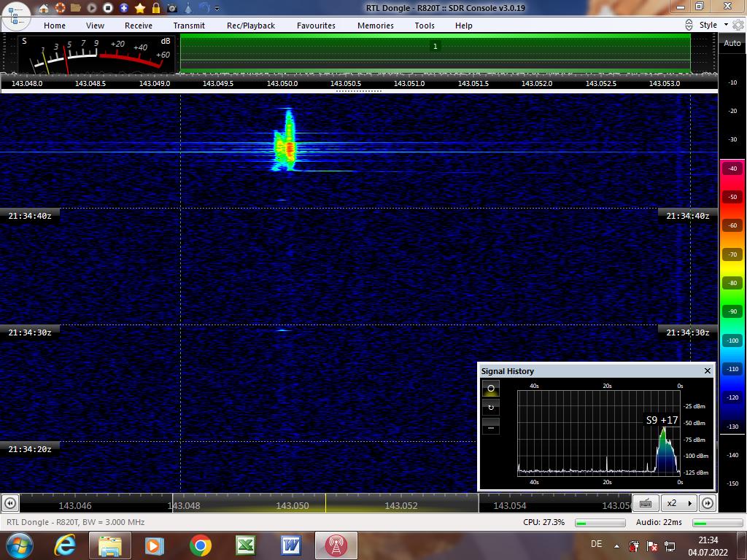Click the -130 lower limit on color scale
Screen dimensions: 747x560
732,426
